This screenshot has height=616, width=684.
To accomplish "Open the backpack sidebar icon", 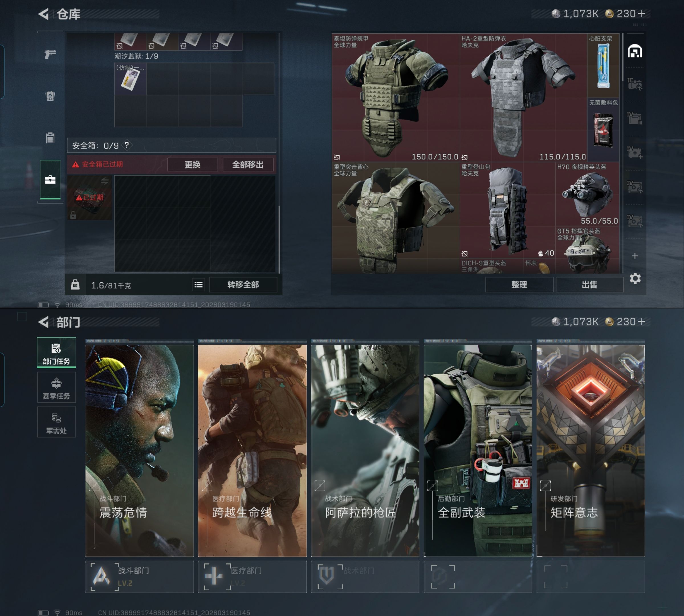I will (x=50, y=96).
